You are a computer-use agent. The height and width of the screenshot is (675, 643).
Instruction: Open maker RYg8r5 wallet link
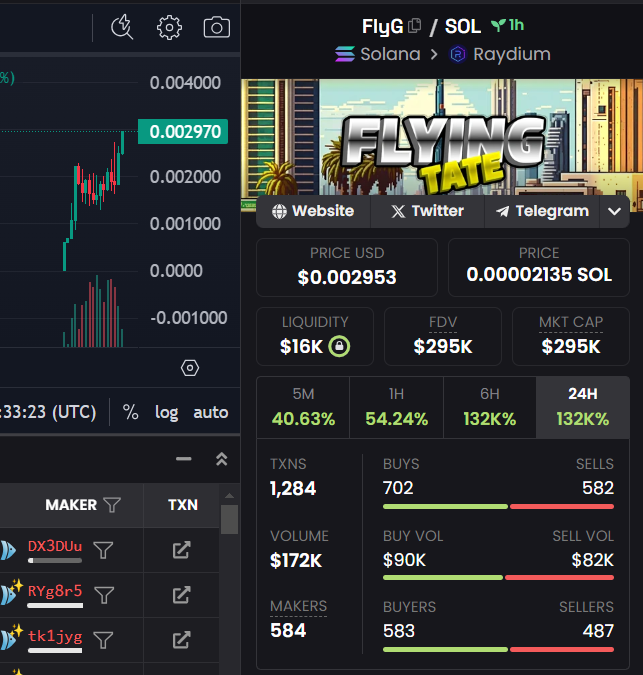coord(55,591)
